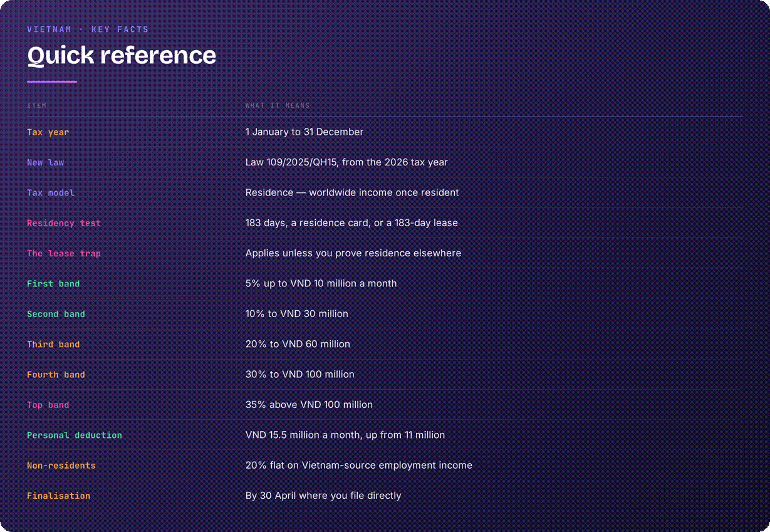The image size is (770, 532).
Task: Select the Finalisation row label
Action: [x=59, y=496]
